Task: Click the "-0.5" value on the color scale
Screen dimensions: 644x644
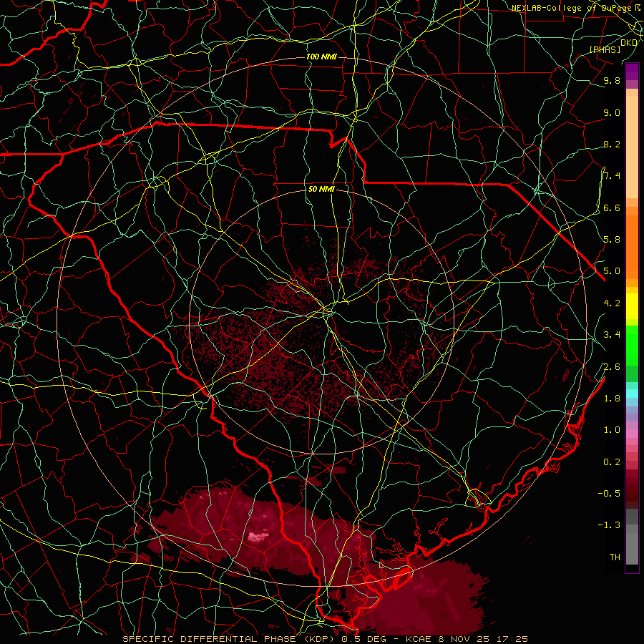Action: pos(609,493)
